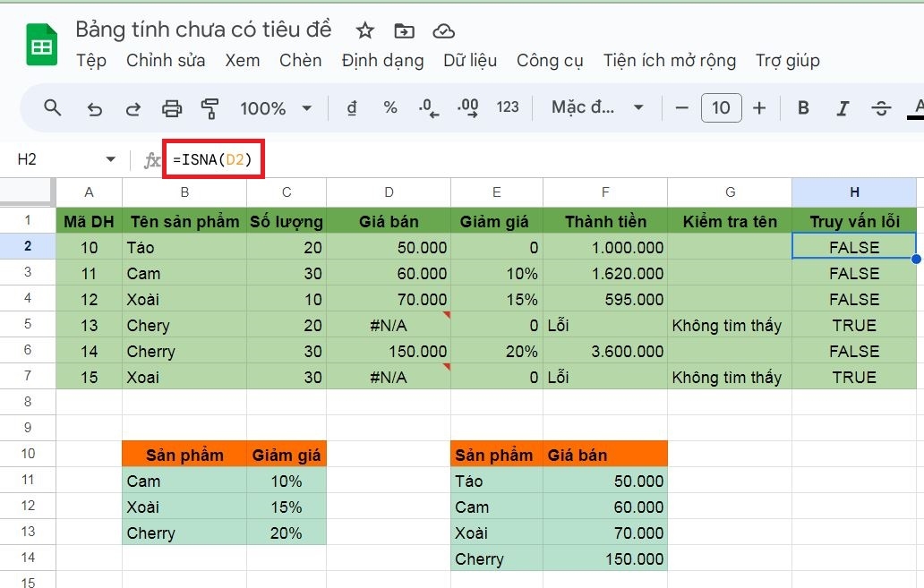924x588 pixels.
Task: Select Không tìm thấy cell in row 5
Action: pyautogui.click(x=730, y=325)
